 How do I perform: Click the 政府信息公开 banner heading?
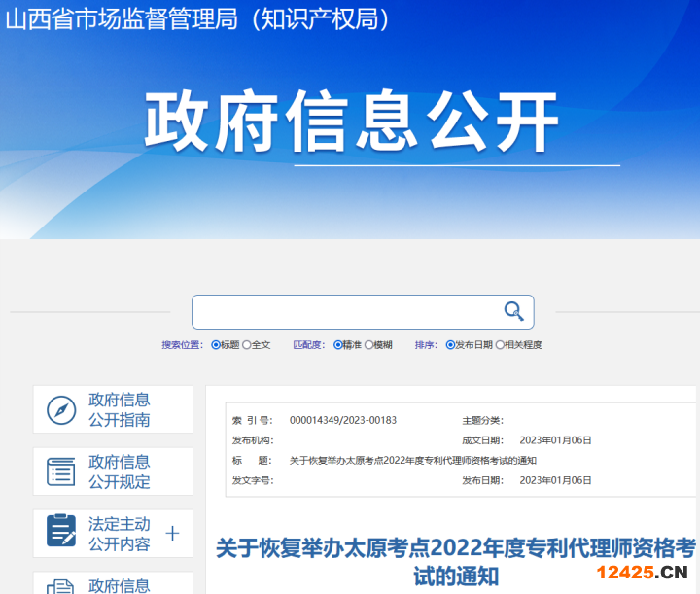coord(351,123)
